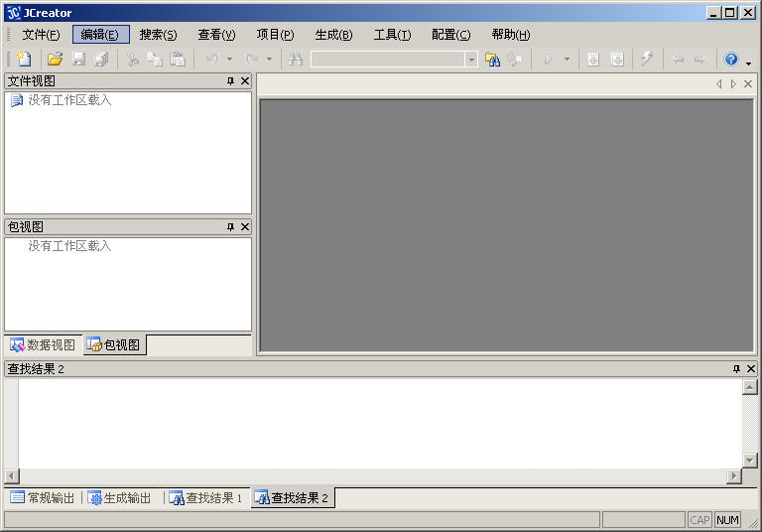Screen dimensions: 762x532
Task: Open the Redo history dropdown arrow
Action: pyautogui.click(x=269, y=60)
